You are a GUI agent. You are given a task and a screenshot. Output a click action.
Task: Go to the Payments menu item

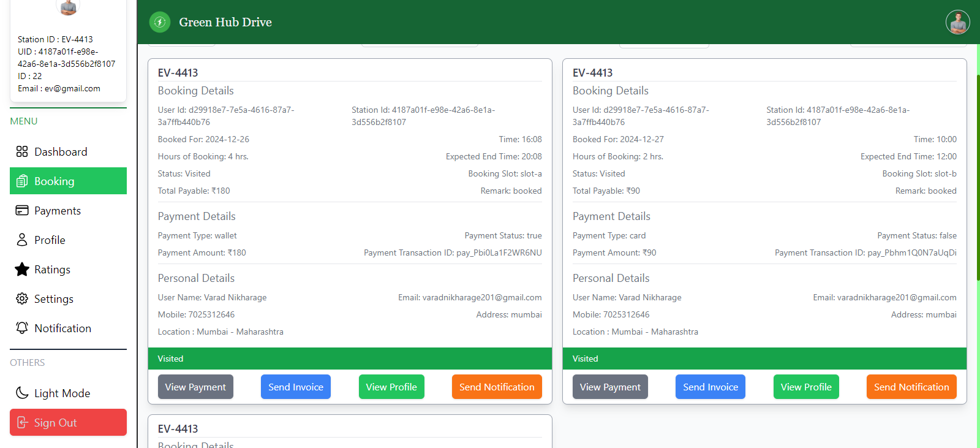[x=68, y=210]
